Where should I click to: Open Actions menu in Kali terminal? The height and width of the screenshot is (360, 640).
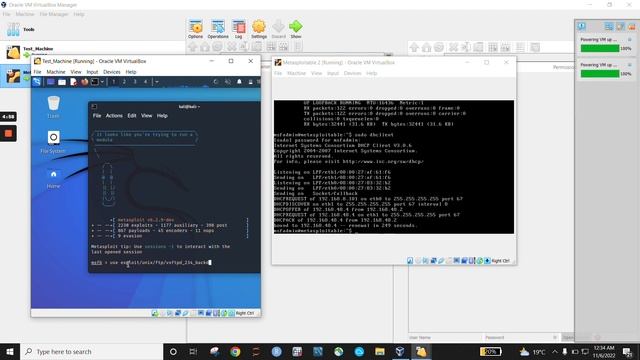114,116
